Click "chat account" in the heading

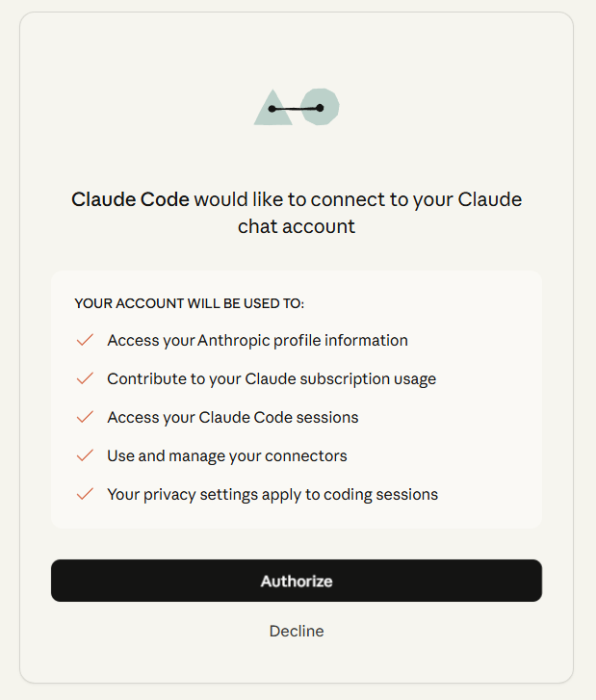(x=297, y=227)
